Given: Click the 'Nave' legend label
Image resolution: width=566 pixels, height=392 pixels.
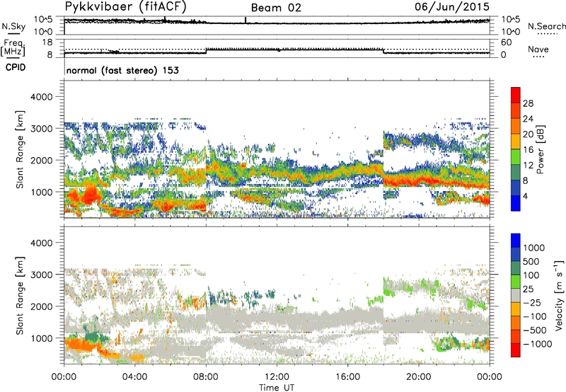Looking at the screenshot, I should click(538, 50).
